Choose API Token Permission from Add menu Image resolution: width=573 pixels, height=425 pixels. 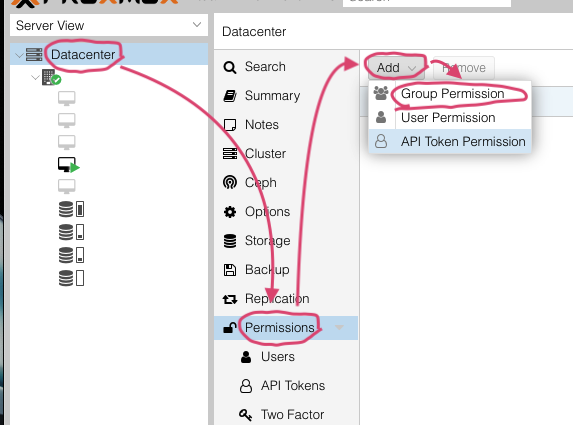450,141
